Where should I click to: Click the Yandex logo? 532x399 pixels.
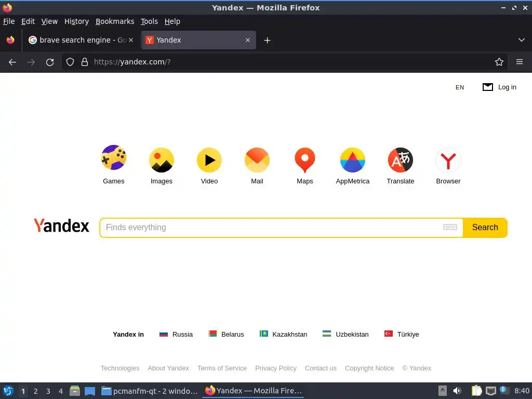61,225
